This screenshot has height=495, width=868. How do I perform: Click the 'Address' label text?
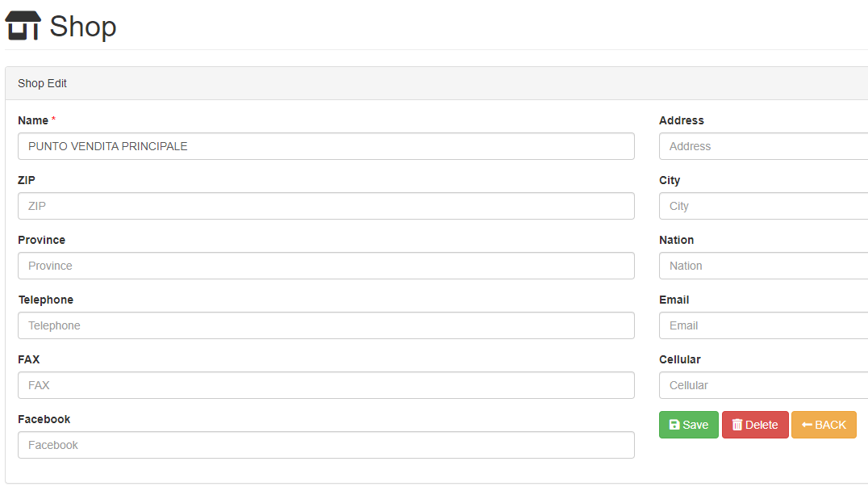click(682, 120)
